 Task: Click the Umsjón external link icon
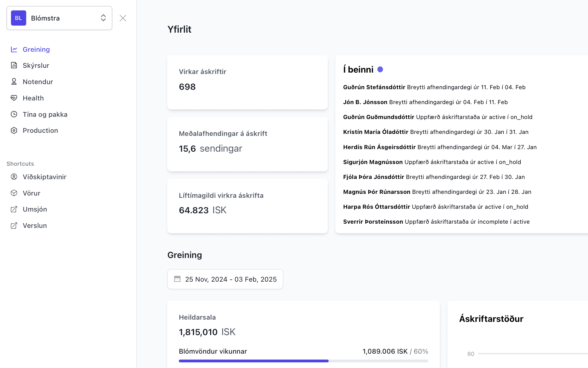click(x=14, y=209)
